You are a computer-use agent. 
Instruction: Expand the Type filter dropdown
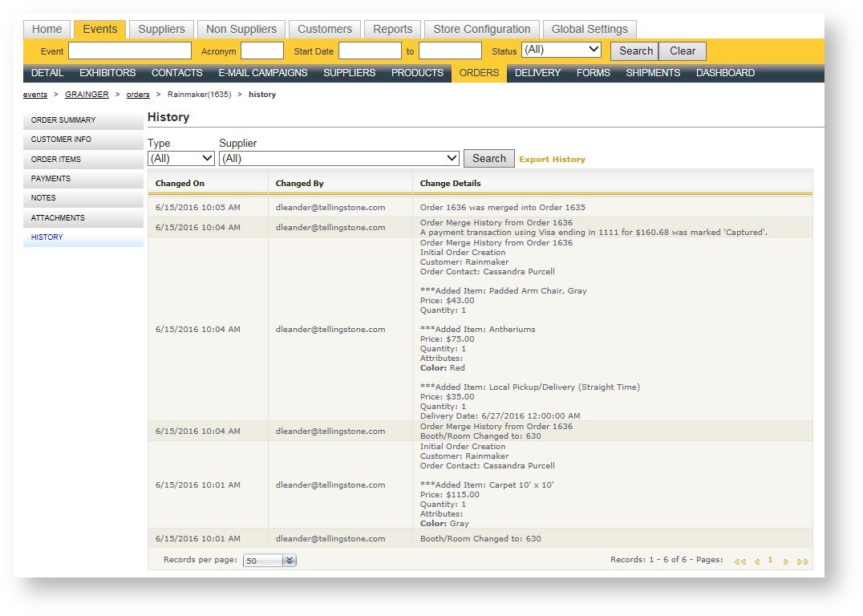[x=181, y=159]
